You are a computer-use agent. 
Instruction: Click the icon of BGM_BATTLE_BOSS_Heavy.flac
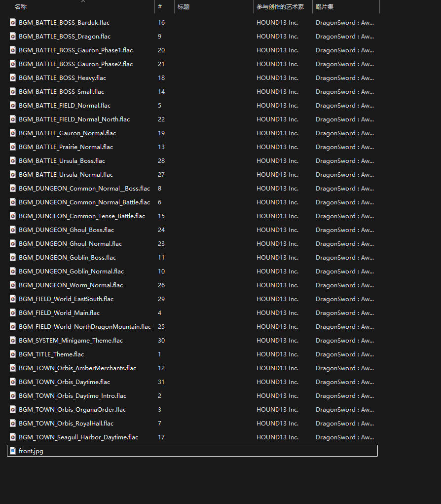coord(12,78)
